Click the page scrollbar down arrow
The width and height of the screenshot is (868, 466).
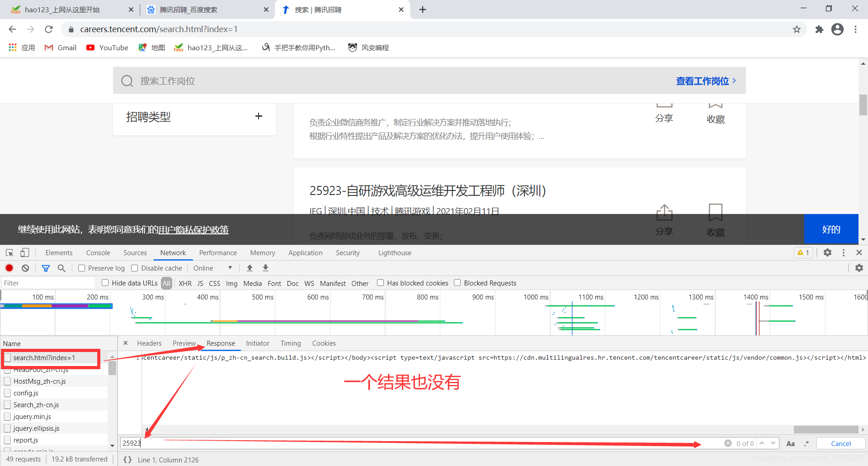[x=863, y=240]
